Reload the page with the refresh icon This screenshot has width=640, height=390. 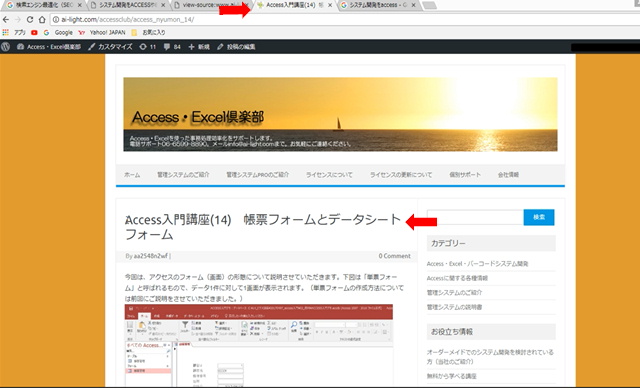click(30, 20)
